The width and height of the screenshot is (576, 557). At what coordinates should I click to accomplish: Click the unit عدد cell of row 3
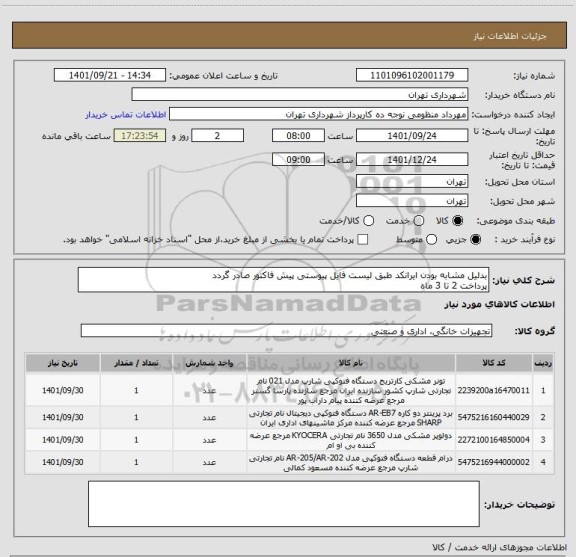[x=209, y=440]
